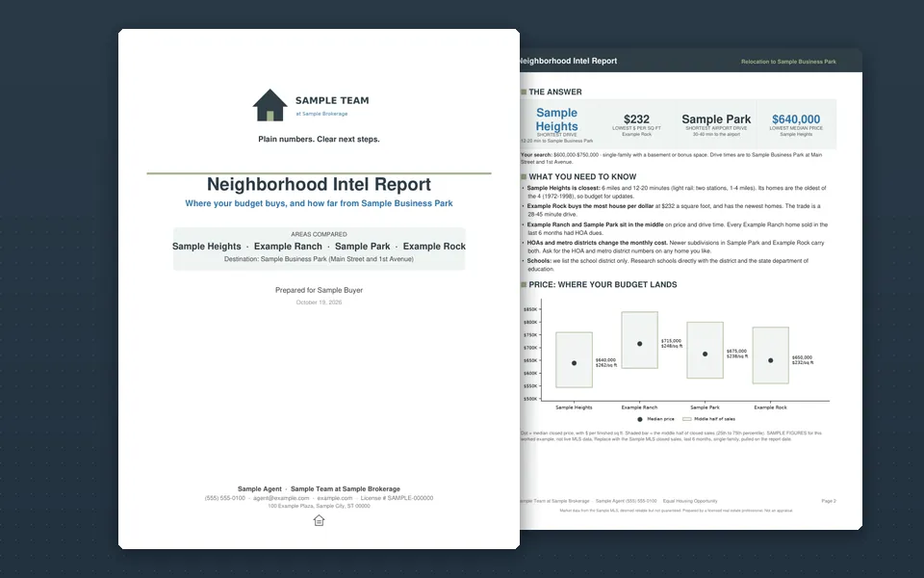Click 'Sample Heights' x-axis label in chart
924x578 pixels.
tap(574, 407)
